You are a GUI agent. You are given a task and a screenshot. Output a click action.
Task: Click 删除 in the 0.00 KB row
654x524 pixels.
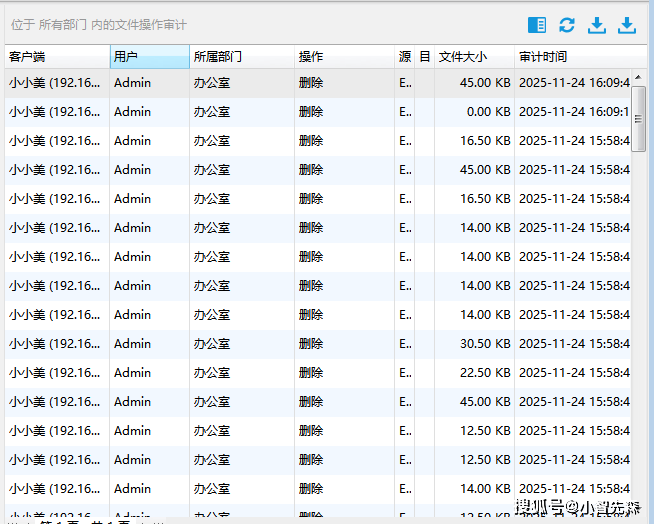pyautogui.click(x=311, y=112)
